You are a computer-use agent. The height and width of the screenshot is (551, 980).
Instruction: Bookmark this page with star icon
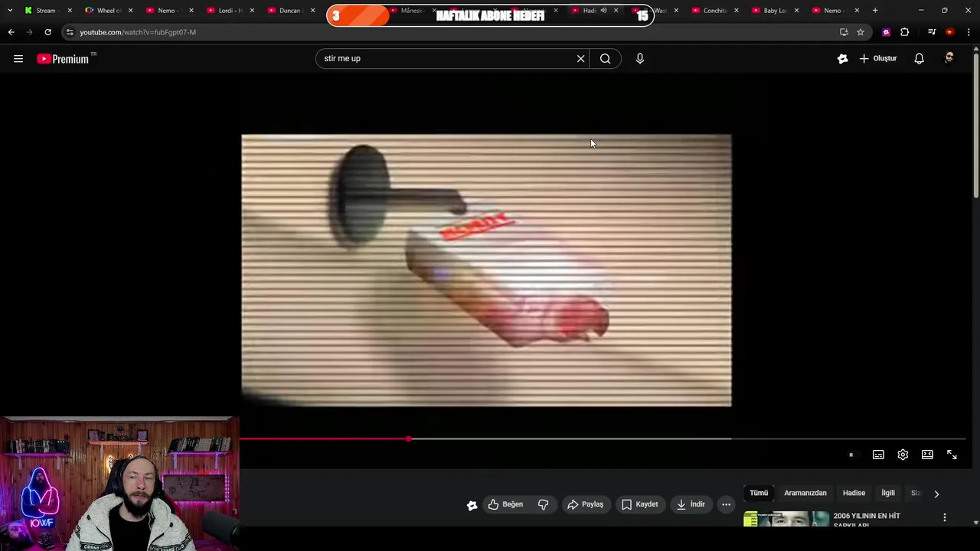[x=861, y=32]
